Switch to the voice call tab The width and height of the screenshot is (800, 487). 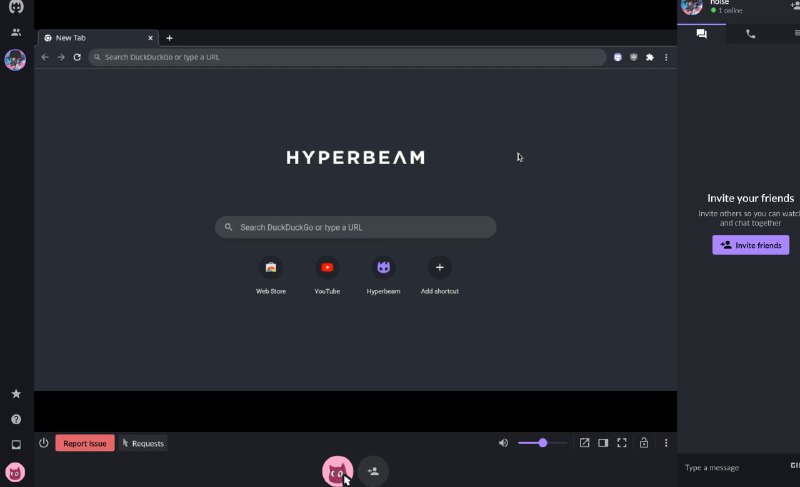pos(751,34)
